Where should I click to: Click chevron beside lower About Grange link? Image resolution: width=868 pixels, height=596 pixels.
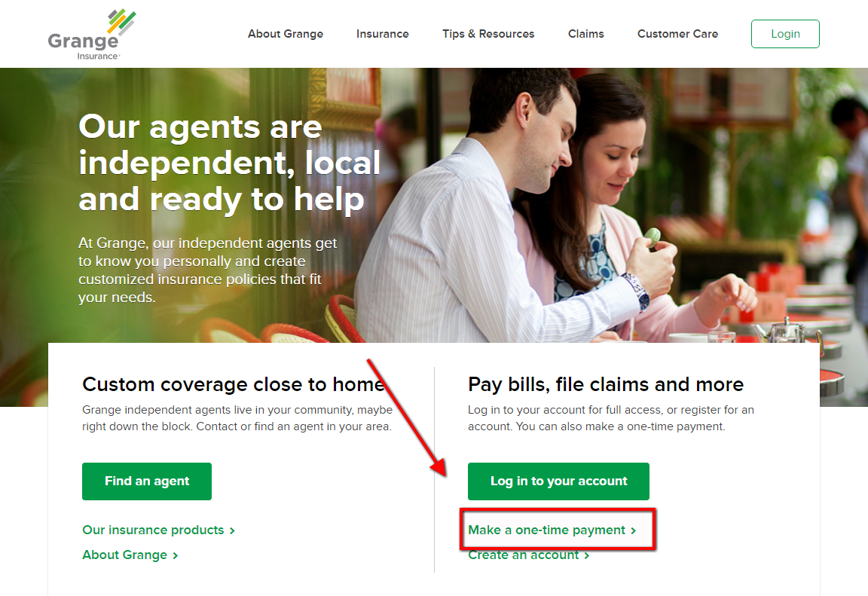[x=176, y=555]
